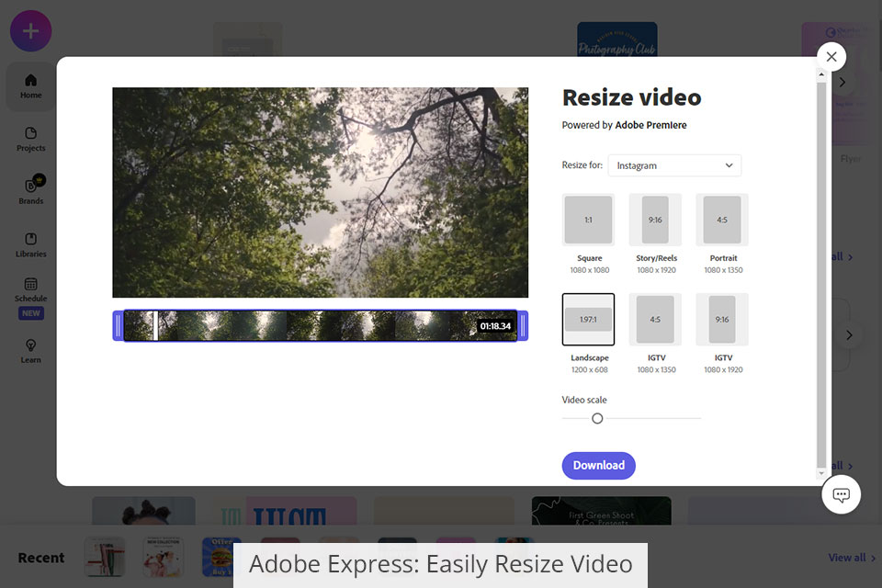
Task: Select IGTV 1080 x 1920 format
Action: [x=722, y=319]
